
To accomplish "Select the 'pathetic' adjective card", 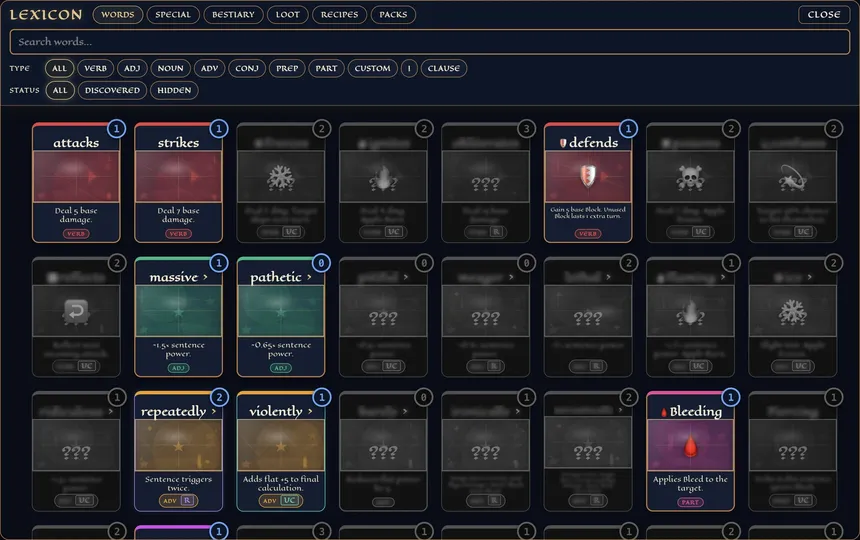I will [281, 317].
